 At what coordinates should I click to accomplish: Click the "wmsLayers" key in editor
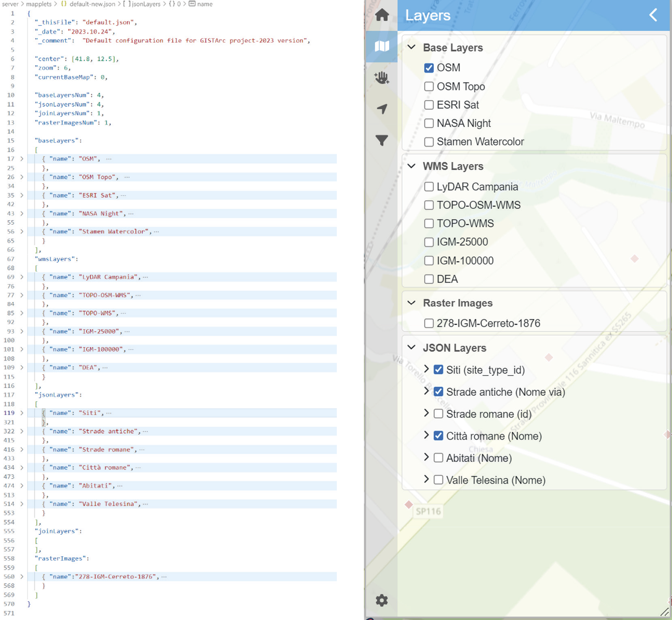56,259
